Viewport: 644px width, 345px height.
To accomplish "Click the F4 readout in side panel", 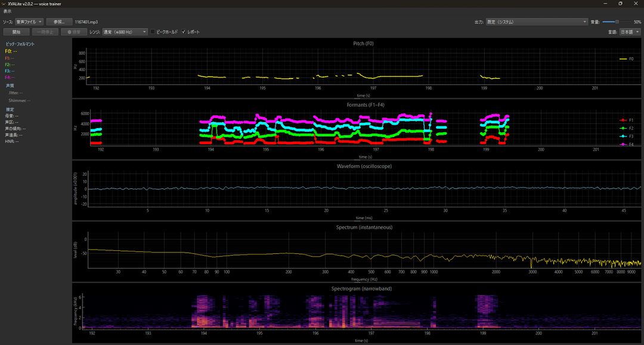I will click(x=10, y=77).
